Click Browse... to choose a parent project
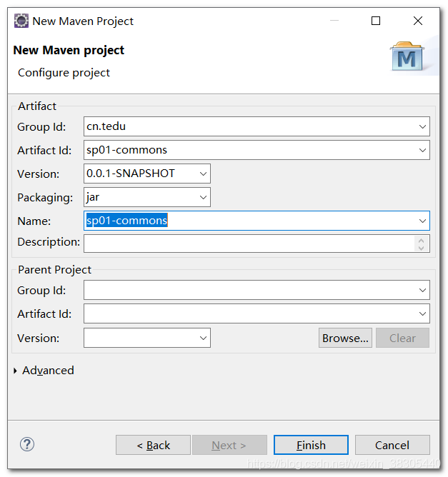The height and width of the screenshot is (477, 448). (x=345, y=338)
